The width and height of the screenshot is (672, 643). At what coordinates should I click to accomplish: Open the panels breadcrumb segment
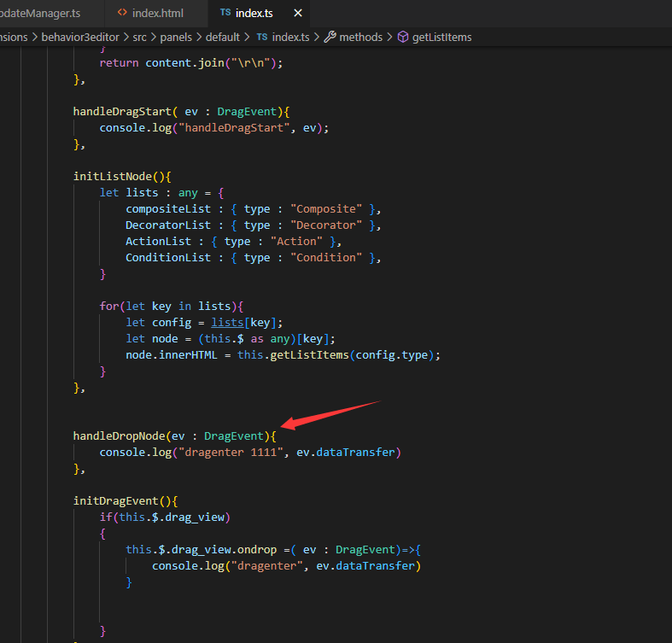(176, 38)
